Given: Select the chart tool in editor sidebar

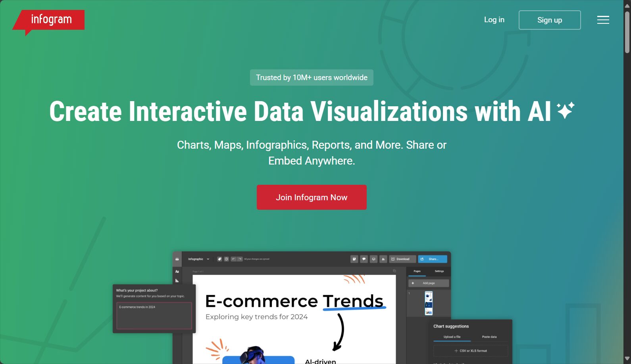Looking at the screenshot, I should (x=177, y=281).
